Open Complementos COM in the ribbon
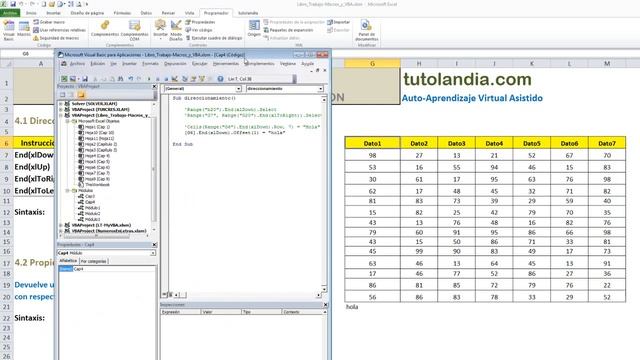The height and width of the screenshot is (360, 640). (135, 30)
